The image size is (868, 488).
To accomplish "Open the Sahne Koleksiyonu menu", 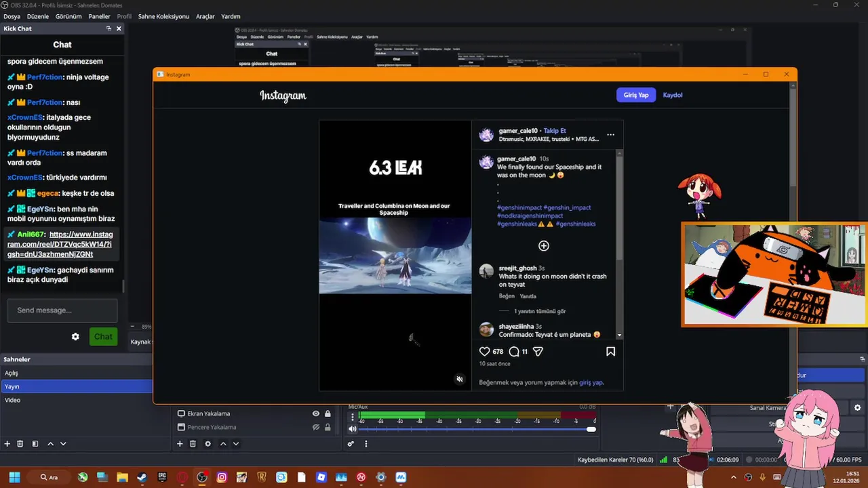I will pos(163,16).
